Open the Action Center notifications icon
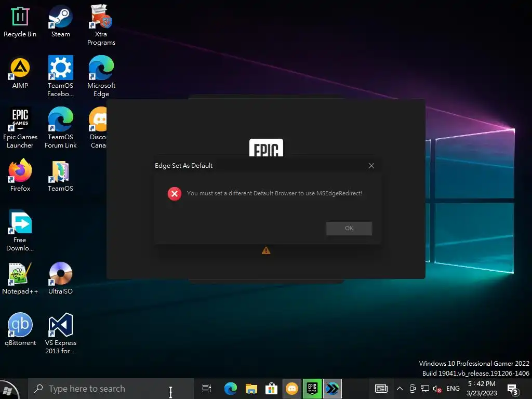This screenshot has width=532, height=399. (513, 390)
